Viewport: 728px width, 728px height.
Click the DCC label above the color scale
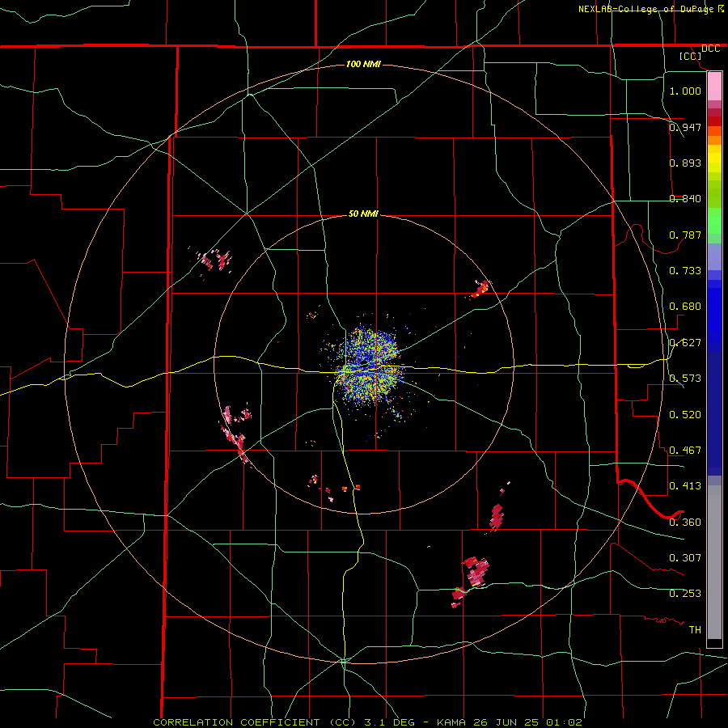[x=710, y=49]
